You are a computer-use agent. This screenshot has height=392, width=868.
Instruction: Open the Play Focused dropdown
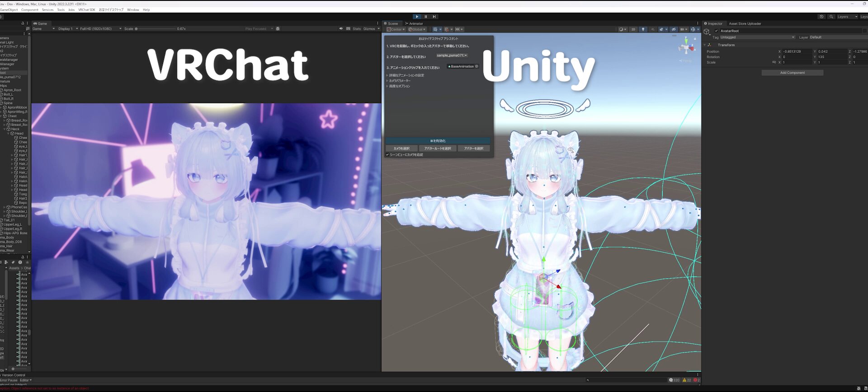coord(259,29)
